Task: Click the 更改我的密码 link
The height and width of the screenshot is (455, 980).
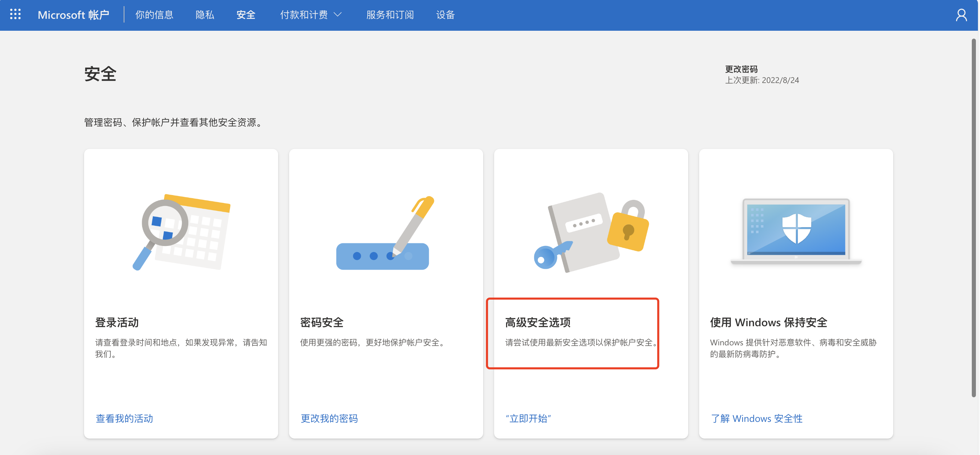Action: point(329,418)
